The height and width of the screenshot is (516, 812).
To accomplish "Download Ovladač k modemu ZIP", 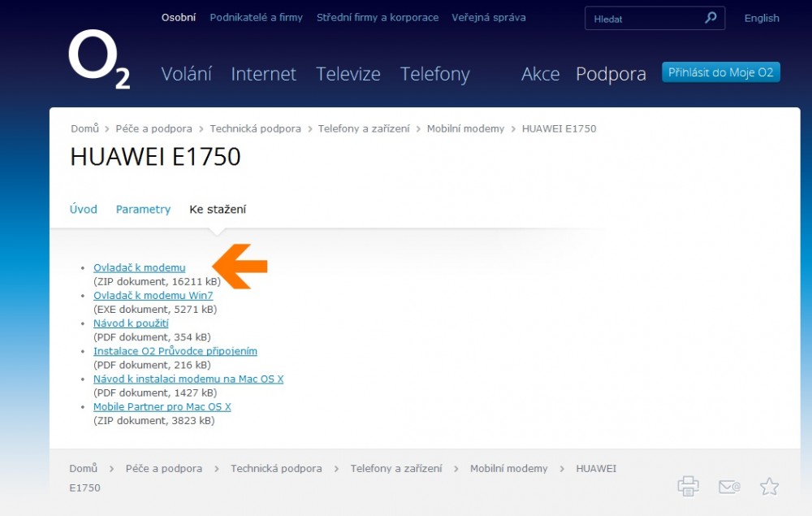I will [139, 267].
